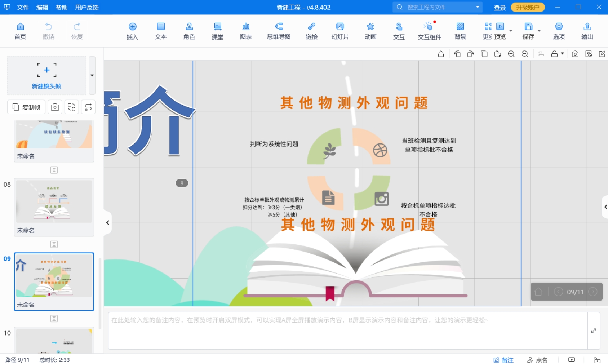Select the 背景 (Background) tool
This screenshot has height=364, width=608.
point(460,31)
